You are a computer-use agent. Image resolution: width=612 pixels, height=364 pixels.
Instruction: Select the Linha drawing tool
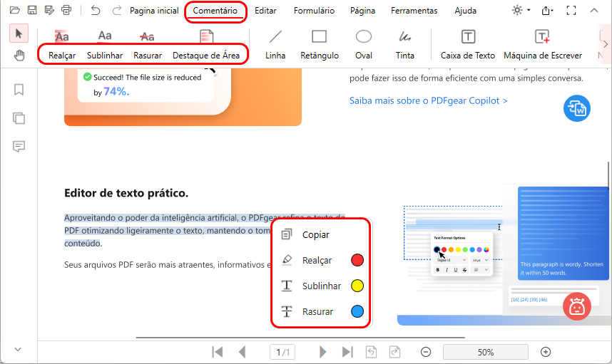[275, 45]
